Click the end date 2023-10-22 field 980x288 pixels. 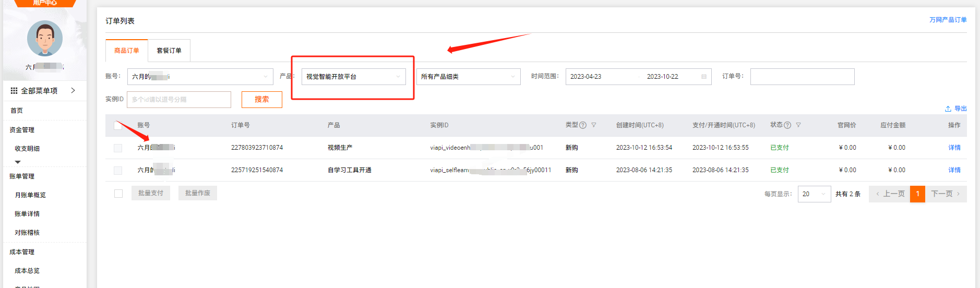[663, 77]
